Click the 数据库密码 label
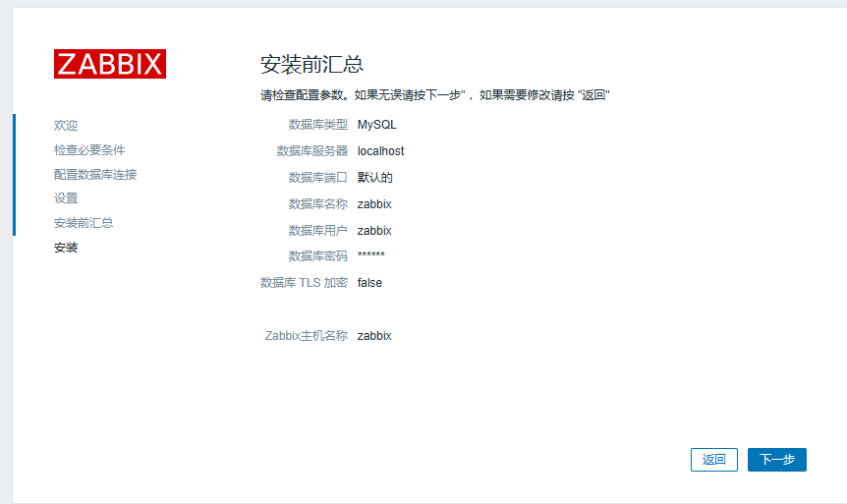Viewport: 847px width, 504px height. coord(318,256)
